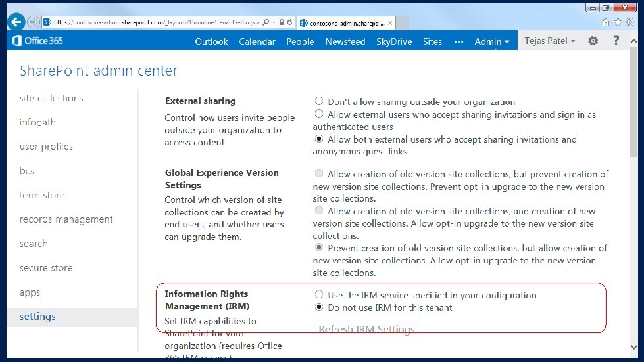Click the Refresh IRM Settings button

(x=366, y=328)
